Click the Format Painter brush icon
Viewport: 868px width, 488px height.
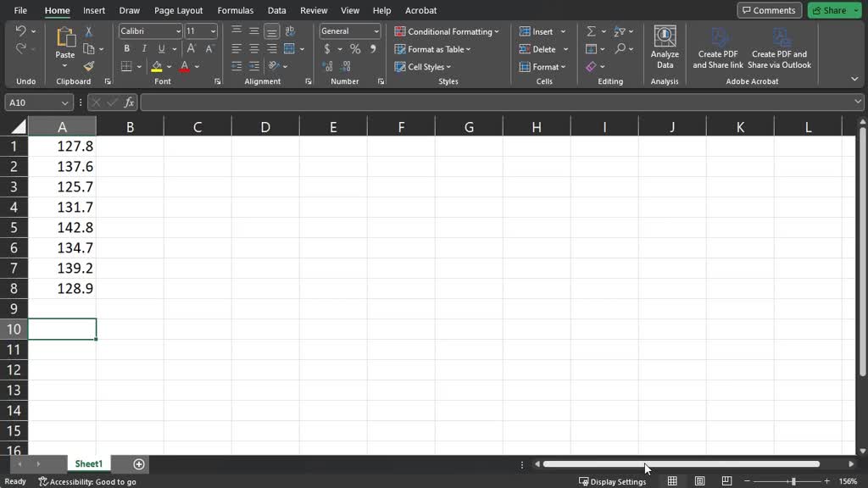point(89,66)
